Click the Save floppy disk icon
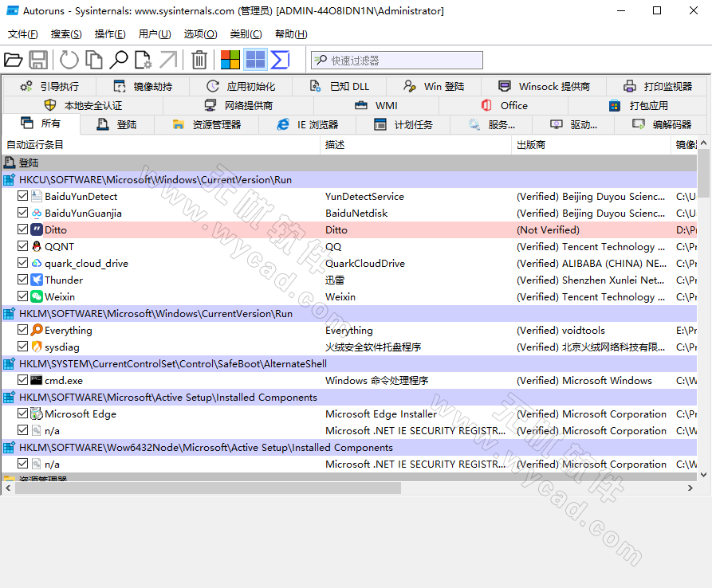Screen dimensions: 712x588 point(38,60)
